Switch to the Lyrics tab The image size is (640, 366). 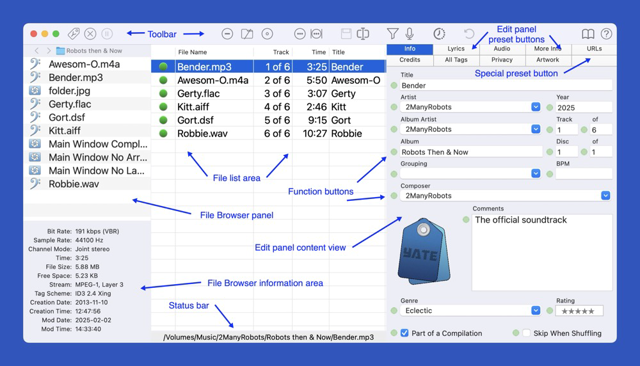click(456, 49)
